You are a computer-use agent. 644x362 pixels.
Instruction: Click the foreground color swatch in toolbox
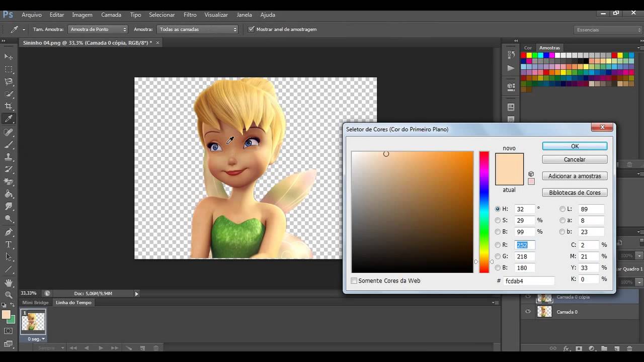tap(6, 315)
